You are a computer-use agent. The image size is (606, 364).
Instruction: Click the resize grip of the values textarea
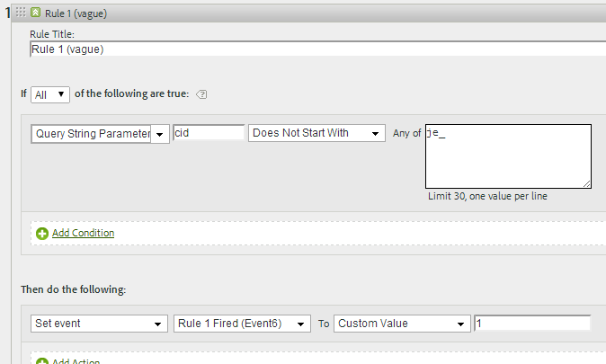pos(586,182)
